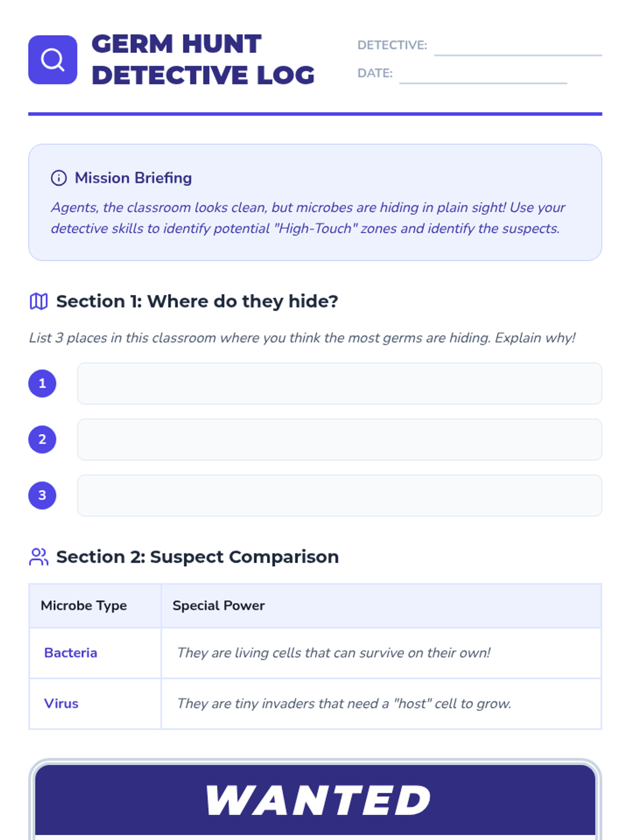
Task: Click the Virus row label
Action: 61,703
